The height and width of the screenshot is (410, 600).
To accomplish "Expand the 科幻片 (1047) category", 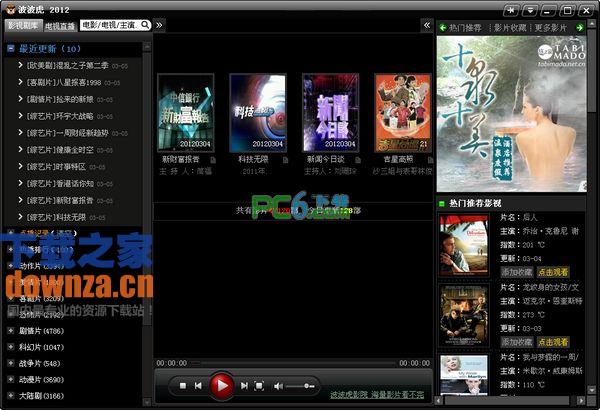I will click(11, 347).
